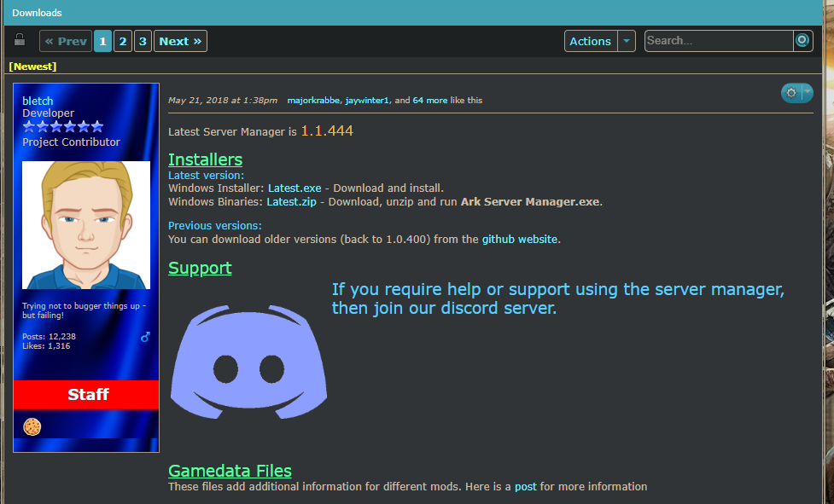Click the Search input field

(x=719, y=41)
